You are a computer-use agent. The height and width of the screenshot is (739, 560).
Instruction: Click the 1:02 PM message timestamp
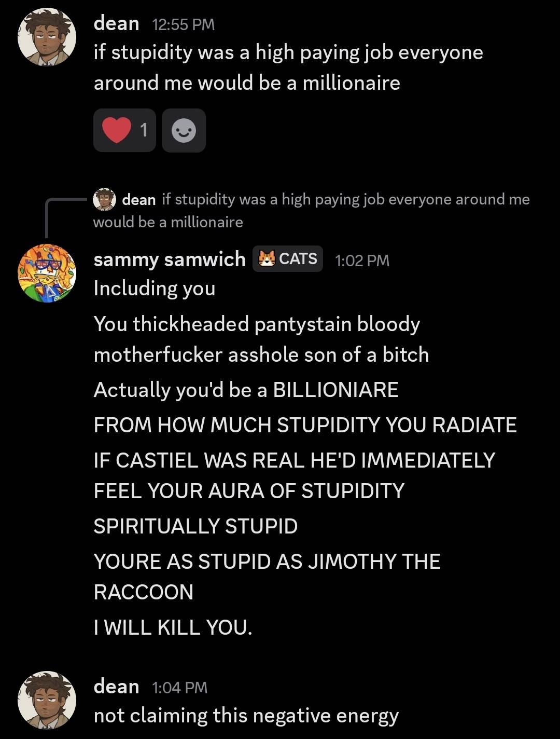point(362,260)
